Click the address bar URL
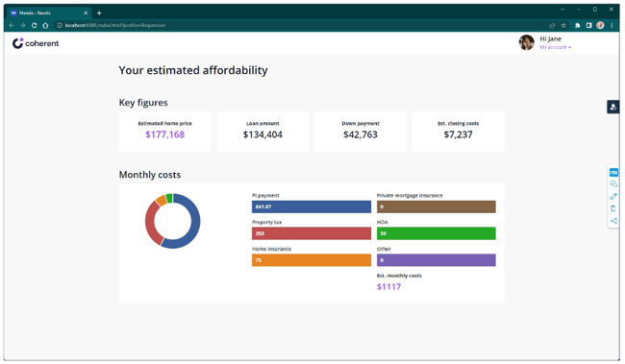Image resolution: width=625 pixels, height=364 pixels. (x=115, y=25)
